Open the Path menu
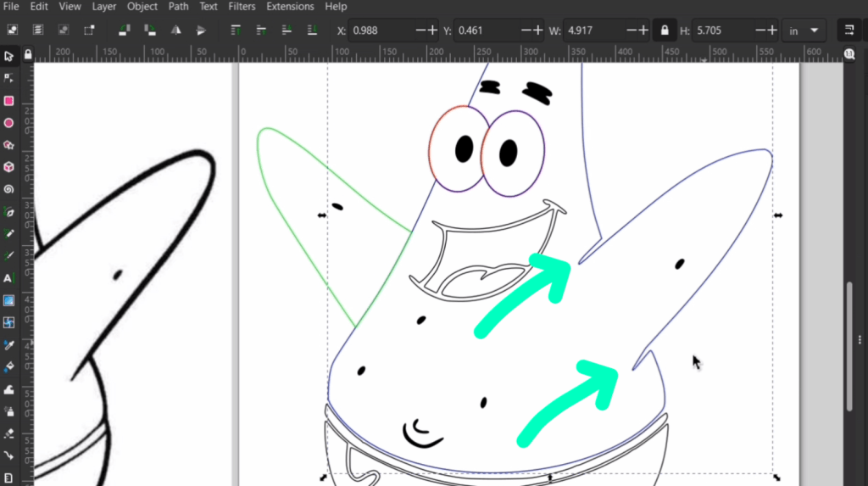The image size is (868, 486). coord(178,7)
